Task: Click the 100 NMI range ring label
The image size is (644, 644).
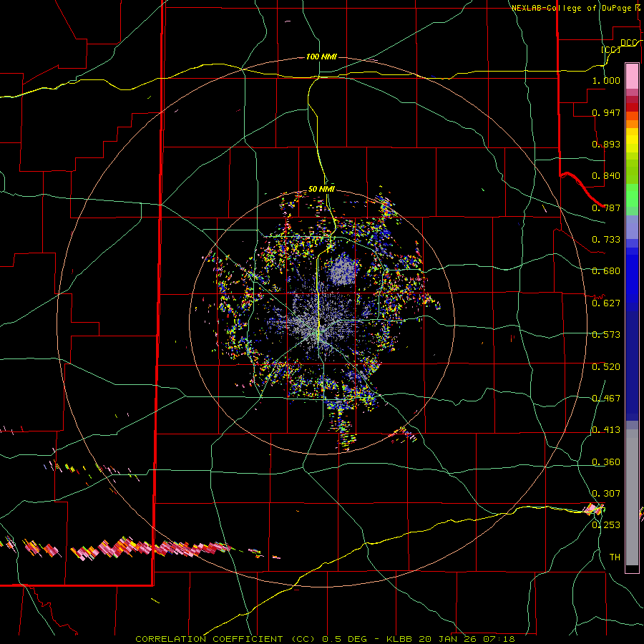Action: (321, 57)
